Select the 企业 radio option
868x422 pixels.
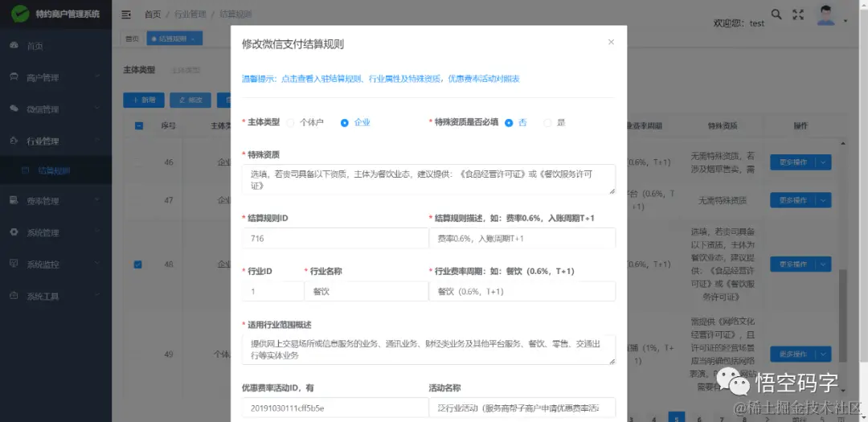pos(355,123)
